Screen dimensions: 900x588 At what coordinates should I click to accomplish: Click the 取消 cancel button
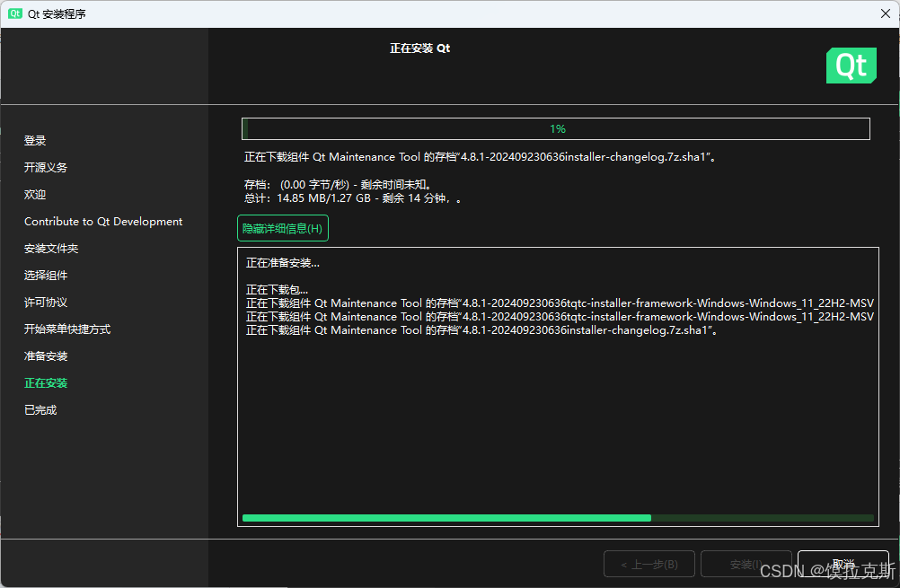843,564
